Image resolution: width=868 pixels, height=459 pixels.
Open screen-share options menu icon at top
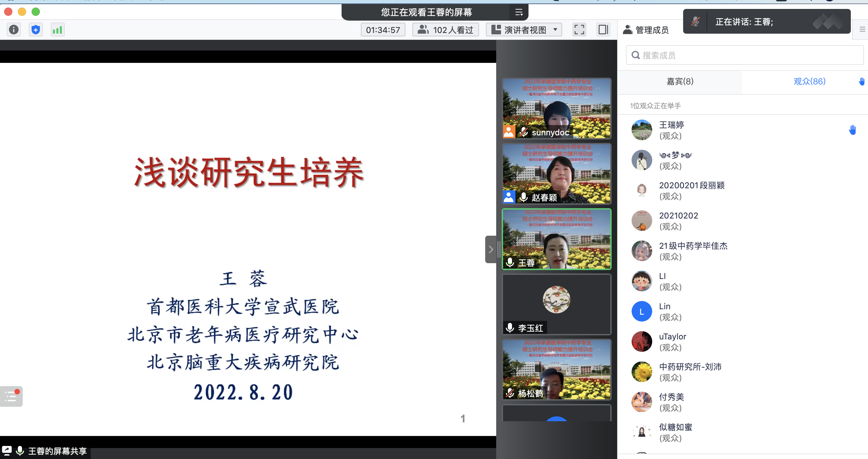click(x=519, y=13)
